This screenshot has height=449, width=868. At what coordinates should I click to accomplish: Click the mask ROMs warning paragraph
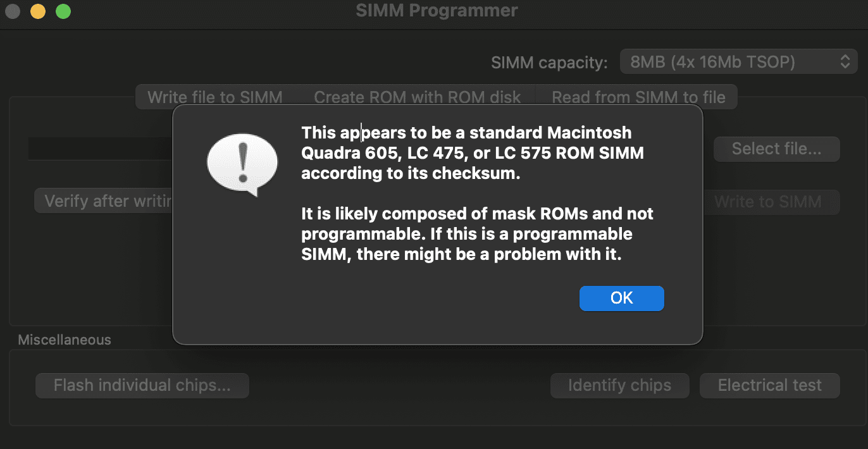tap(477, 234)
